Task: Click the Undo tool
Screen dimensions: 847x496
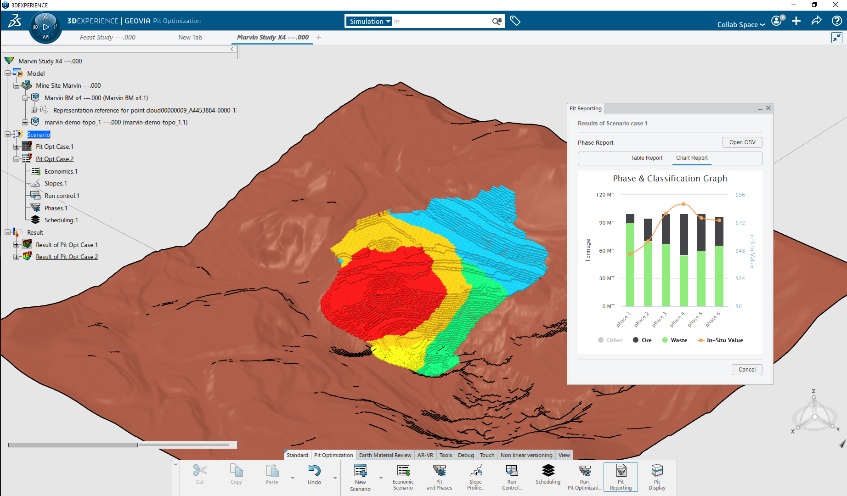Action: (x=314, y=474)
